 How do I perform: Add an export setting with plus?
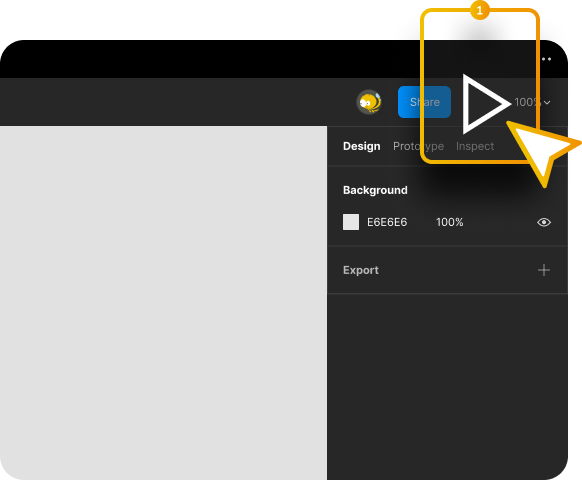pyautogui.click(x=544, y=270)
